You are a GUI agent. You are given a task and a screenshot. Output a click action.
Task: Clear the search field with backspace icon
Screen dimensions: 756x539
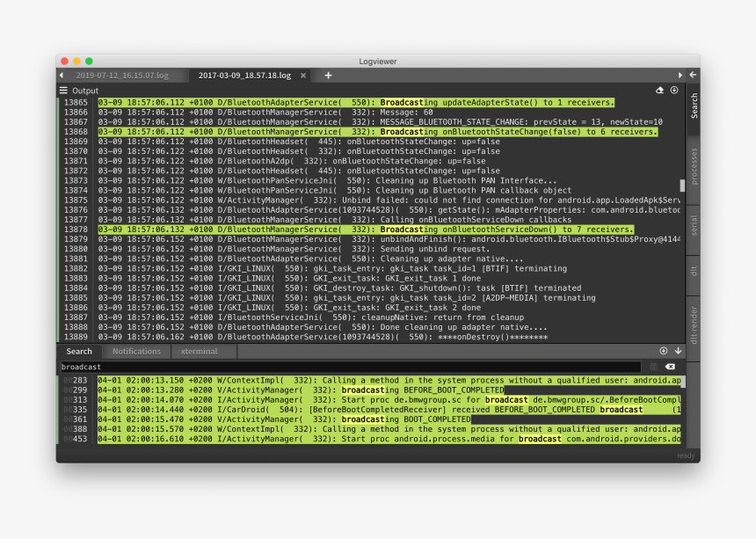click(670, 367)
